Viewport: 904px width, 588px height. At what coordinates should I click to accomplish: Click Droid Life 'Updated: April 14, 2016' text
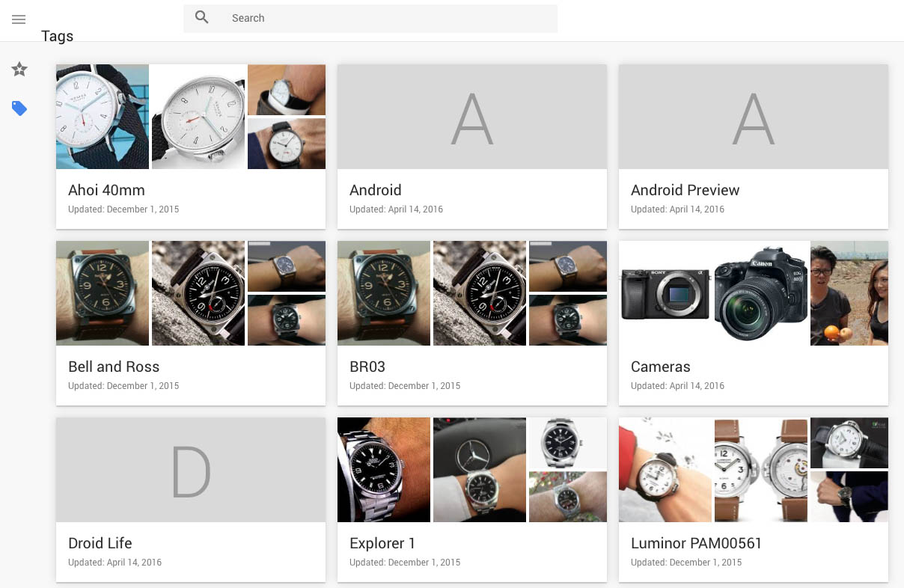(114, 563)
